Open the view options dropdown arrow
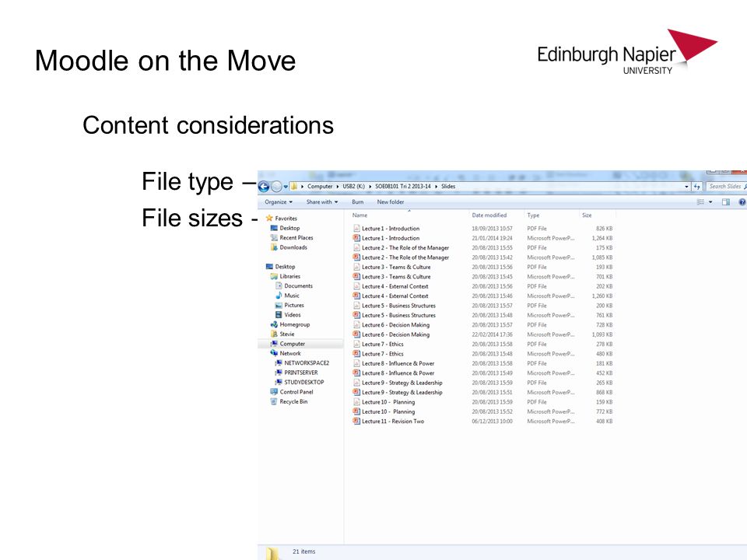This screenshot has height=560, width=747. 710,202
